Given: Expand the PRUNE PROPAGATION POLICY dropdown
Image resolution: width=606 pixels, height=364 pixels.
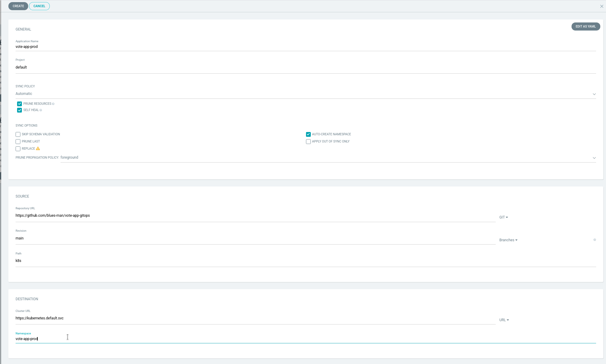Looking at the screenshot, I should pos(594,157).
